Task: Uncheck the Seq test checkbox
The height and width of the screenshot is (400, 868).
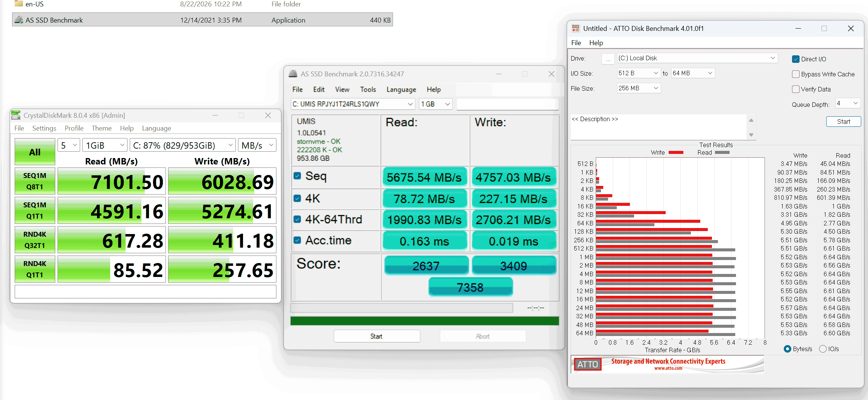Action: (297, 176)
